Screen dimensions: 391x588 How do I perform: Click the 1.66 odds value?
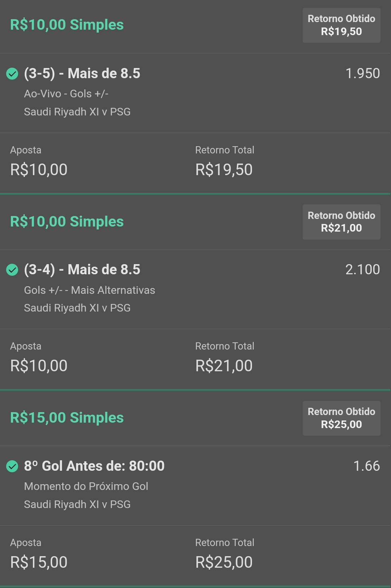point(367,466)
